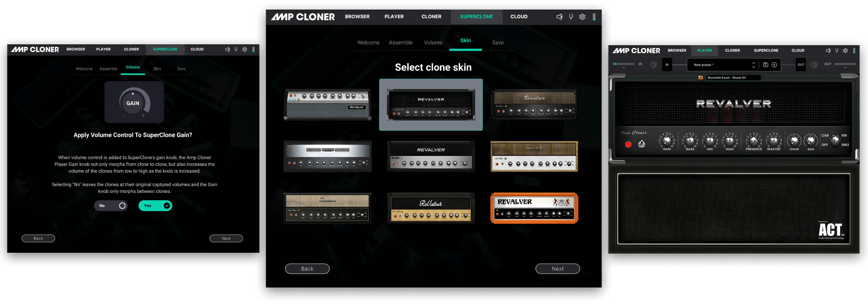Select the cream ReValver script skin thumbnail
Screen dimensions: 868x304
pyautogui.click(x=431, y=208)
